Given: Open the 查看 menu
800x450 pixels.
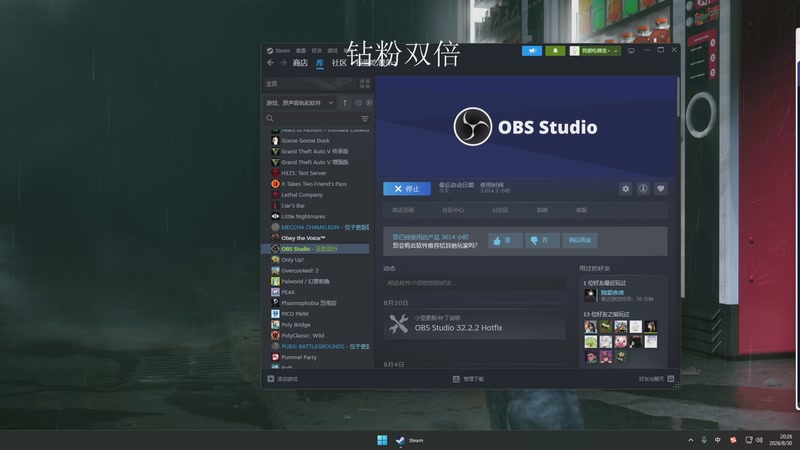Looking at the screenshot, I should tap(301, 51).
